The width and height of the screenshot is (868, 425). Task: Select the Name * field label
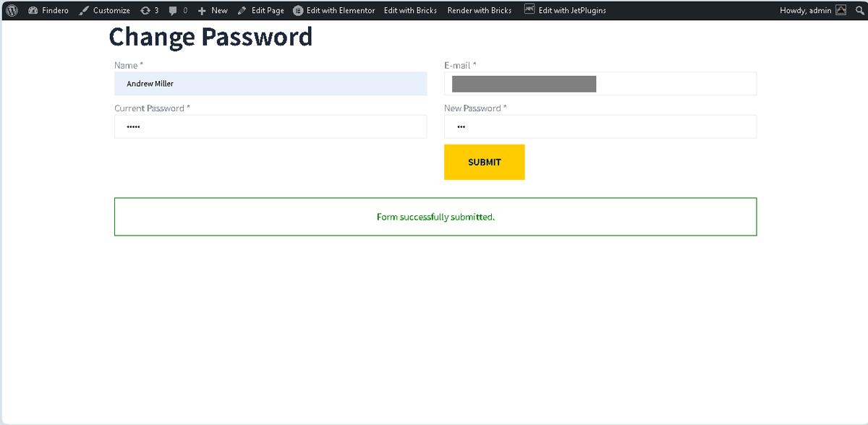pyautogui.click(x=129, y=66)
